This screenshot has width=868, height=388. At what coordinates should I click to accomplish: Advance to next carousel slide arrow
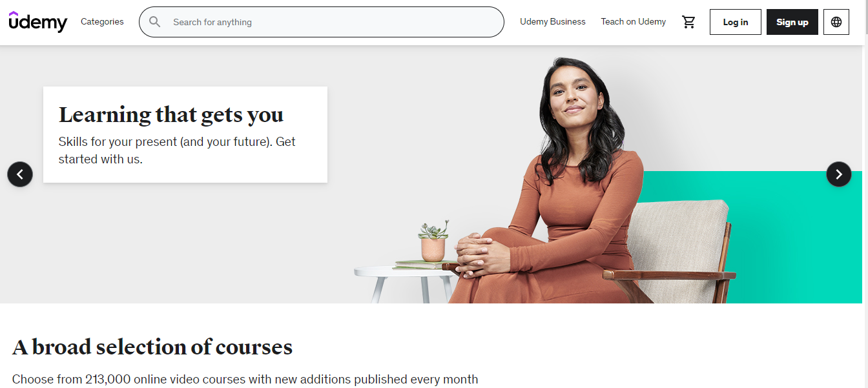(839, 174)
